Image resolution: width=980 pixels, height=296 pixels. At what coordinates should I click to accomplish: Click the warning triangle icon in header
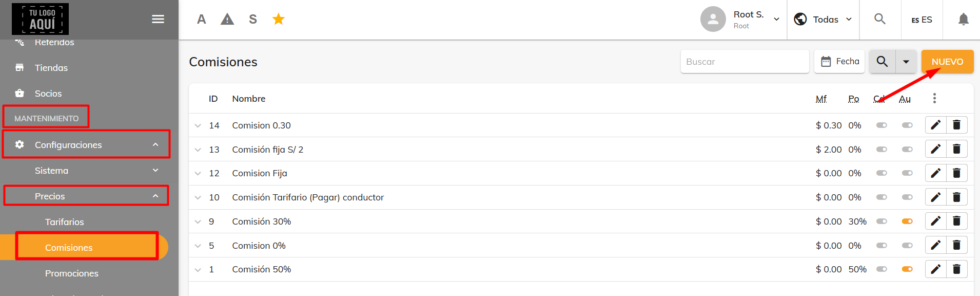227,20
